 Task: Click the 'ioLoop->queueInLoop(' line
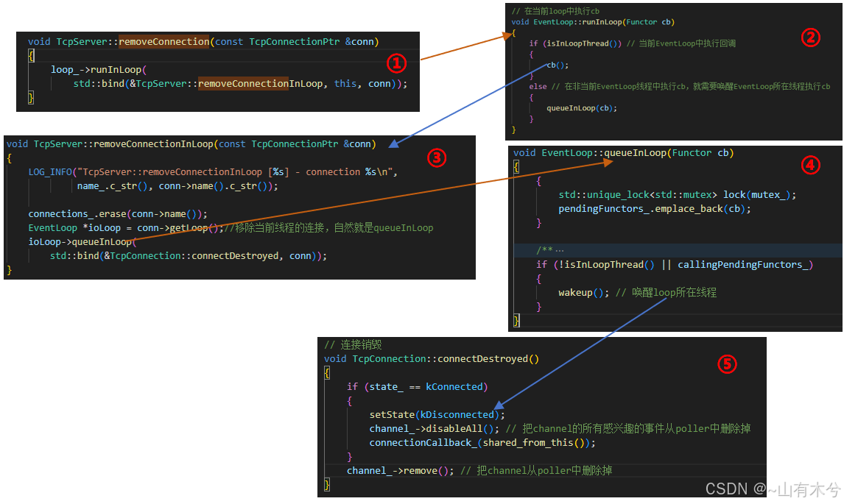82,242
